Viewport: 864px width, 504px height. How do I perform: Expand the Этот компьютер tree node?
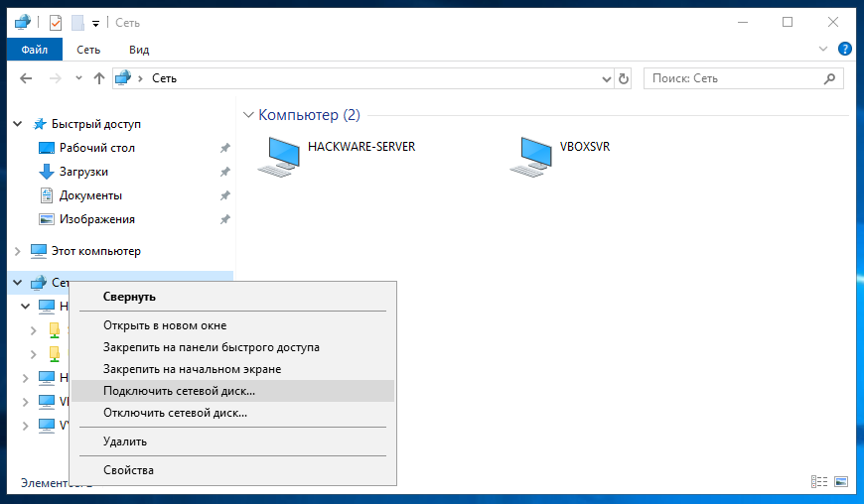coord(17,251)
